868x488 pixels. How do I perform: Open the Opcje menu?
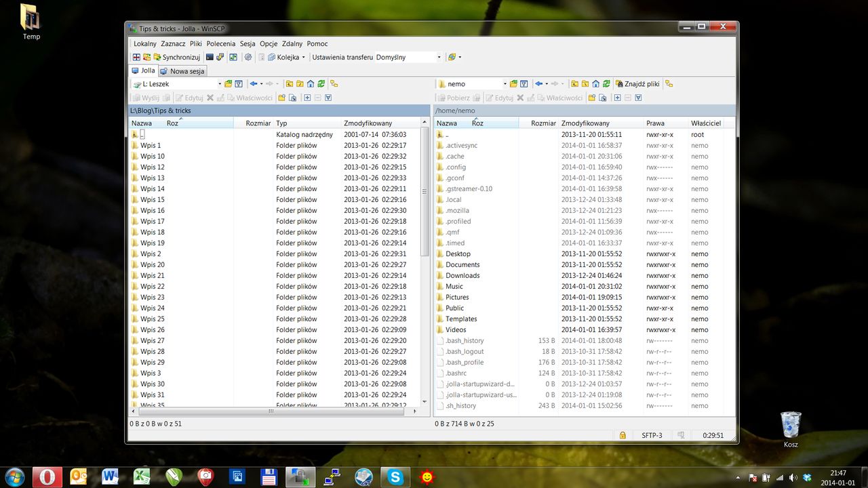[x=269, y=43]
